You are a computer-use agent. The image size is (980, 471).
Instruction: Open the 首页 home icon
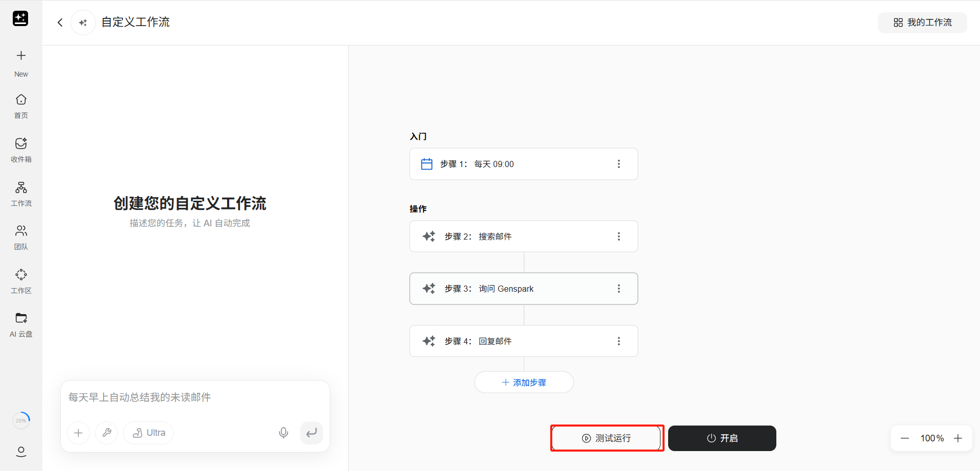pyautogui.click(x=21, y=100)
